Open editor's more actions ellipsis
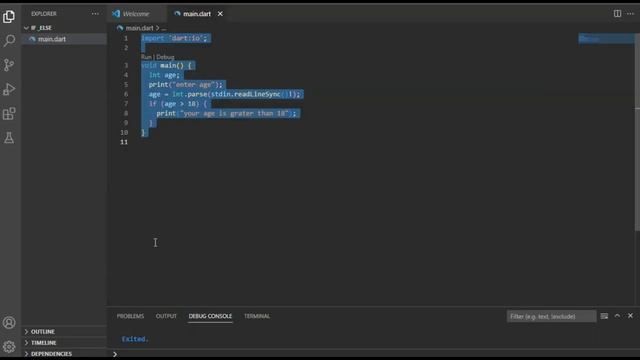This screenshot has height=360, width=640. (x=630, y=13)
